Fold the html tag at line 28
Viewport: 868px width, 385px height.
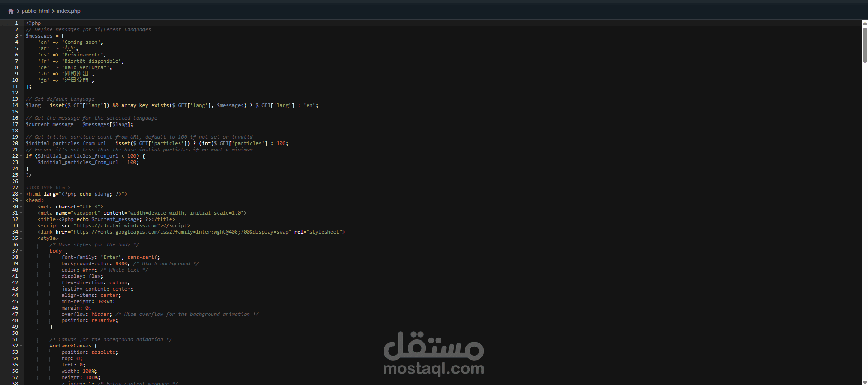(21, 194)
